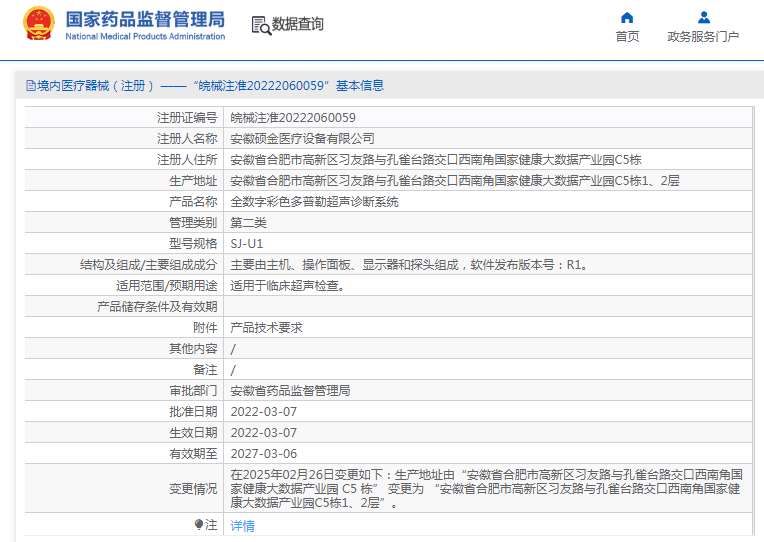
Task: Select 适用于临床超声检查 value
Action: click(x=288, y=285)
